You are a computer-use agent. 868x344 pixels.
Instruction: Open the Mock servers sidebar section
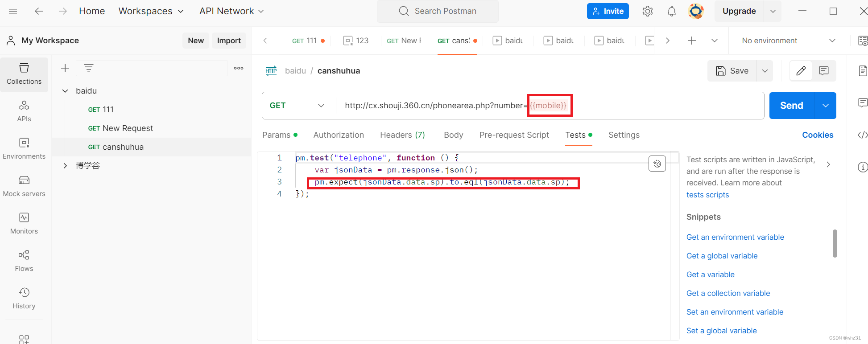pyautogui.click(x=24, y=186)
